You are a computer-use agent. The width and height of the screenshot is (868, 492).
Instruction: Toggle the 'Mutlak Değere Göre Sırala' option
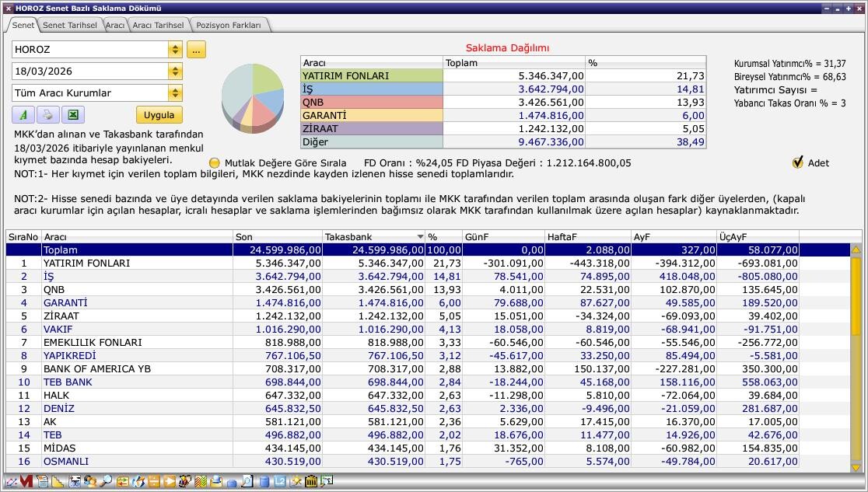coord(215,163)
